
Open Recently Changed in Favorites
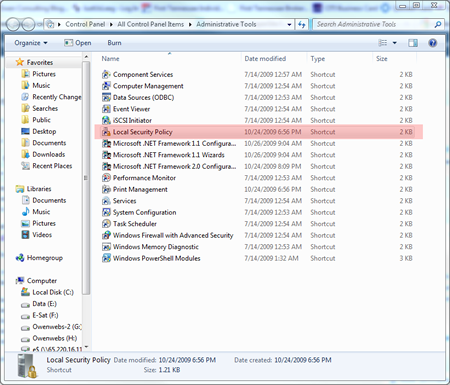click(52, 97)
